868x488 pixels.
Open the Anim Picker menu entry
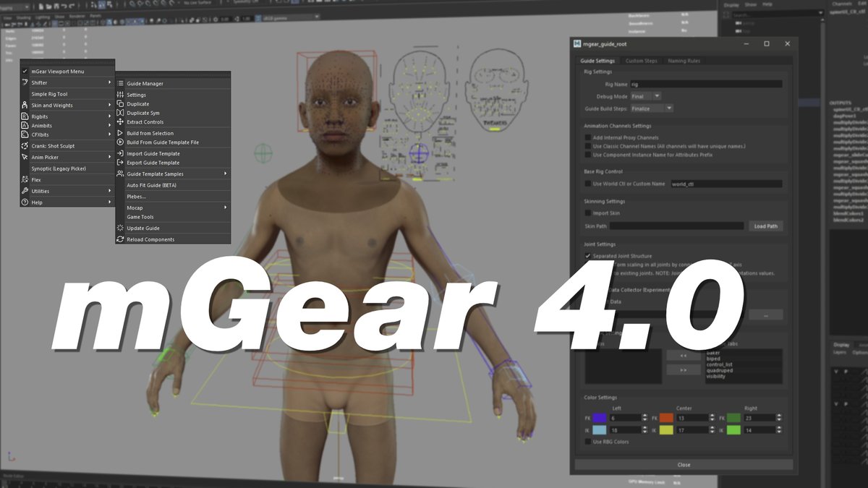pos(45,157)
